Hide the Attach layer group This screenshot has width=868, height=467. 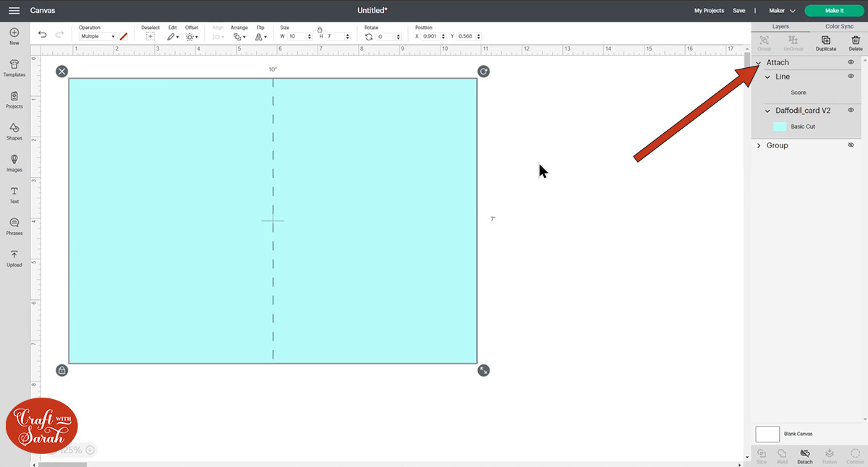[x=851, y=62]
